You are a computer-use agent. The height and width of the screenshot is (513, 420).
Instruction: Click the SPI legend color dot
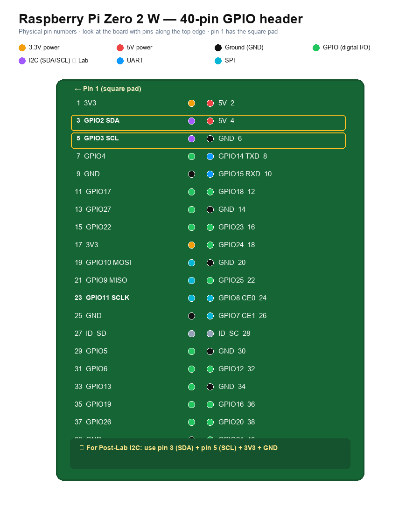(218, 61)
